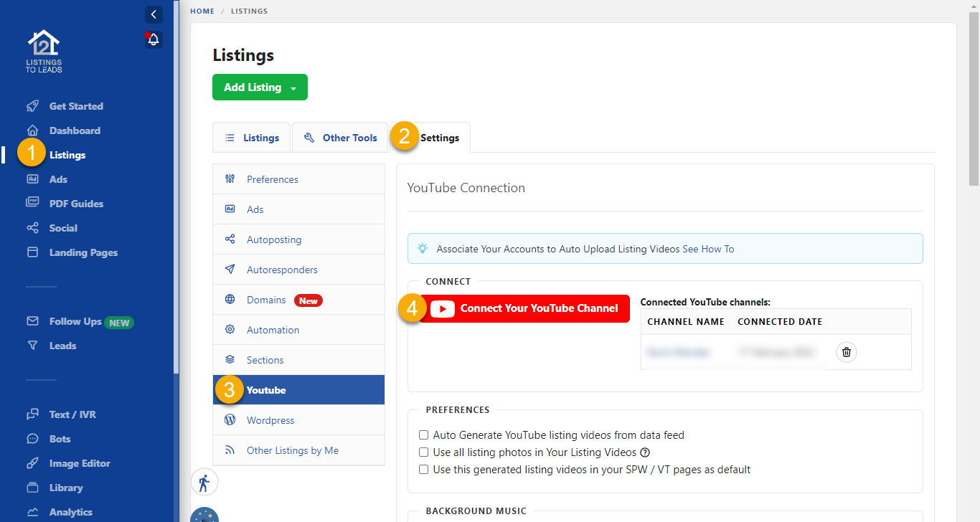This screenshot has width=980, height=522.
Task: Open Leads in the sidebar
Action: pos(62,346)
